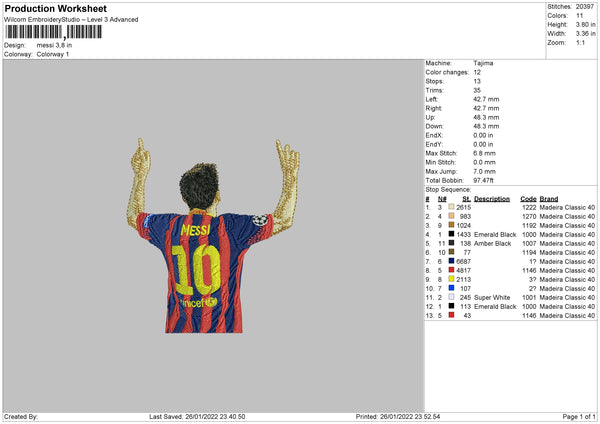The height and width of the screenshot is (424, 600).
Task: Click Madeira Classic 40 in stop row 13
Action: [567, 315]
